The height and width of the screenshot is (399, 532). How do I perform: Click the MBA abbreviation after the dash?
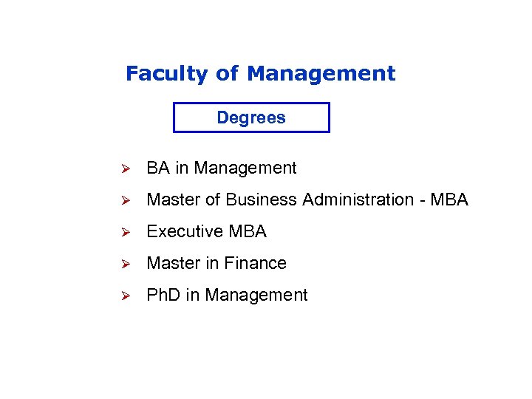[447, 199]
